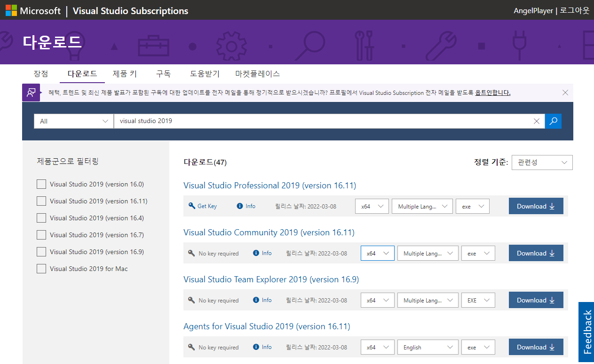Download Agents for Visual Studio 2019
This screenshot has width=594, height=364.
536,347
